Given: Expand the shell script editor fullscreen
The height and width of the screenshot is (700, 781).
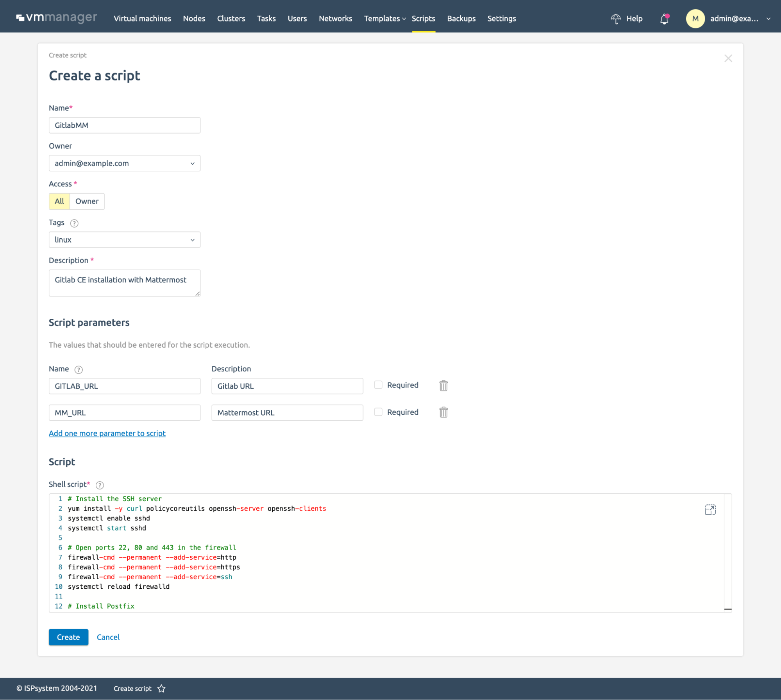Looking at the screenshot, I should (x=710, y=510).
